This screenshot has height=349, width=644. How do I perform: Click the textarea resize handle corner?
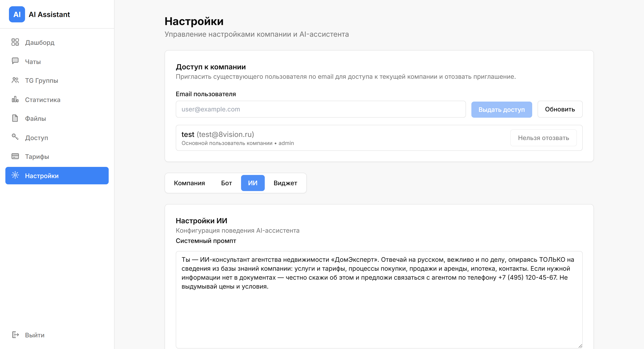tap(580, 346)
